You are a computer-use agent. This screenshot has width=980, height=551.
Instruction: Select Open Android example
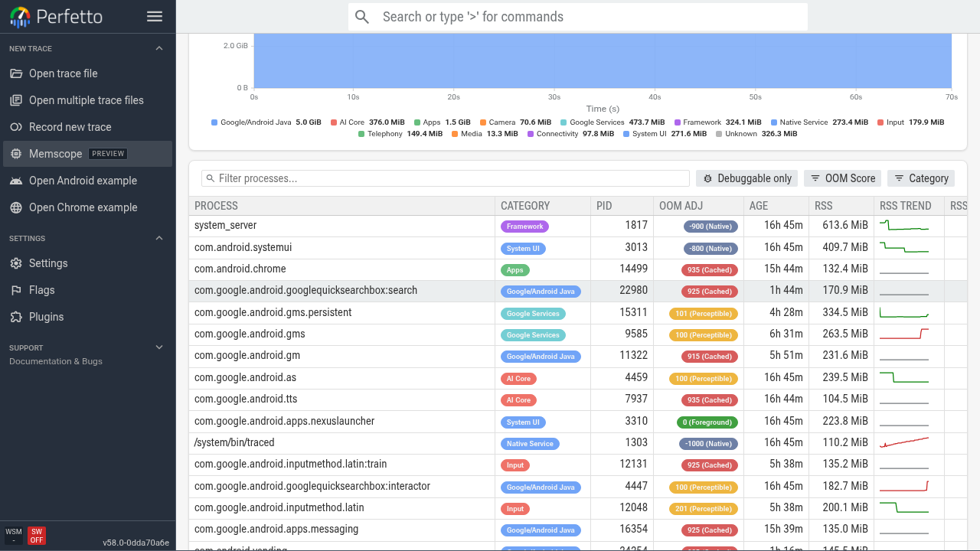point(87,181)
